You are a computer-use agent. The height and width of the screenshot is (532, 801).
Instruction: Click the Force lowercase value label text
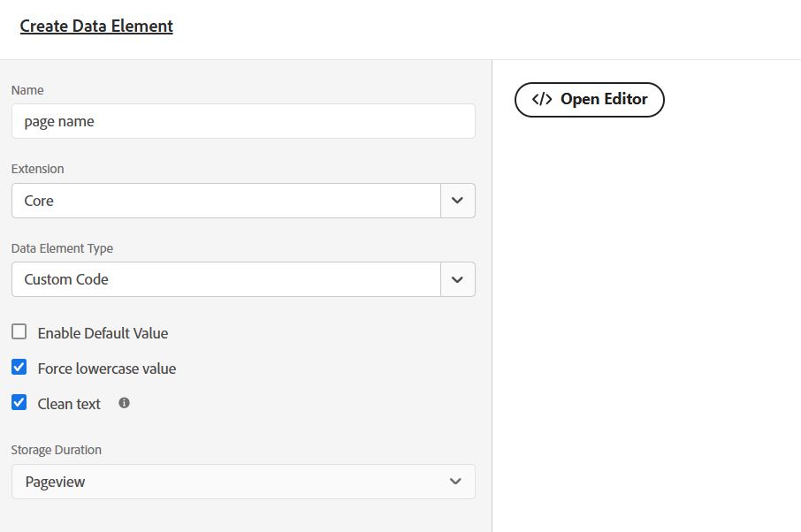tap(107, 369)
